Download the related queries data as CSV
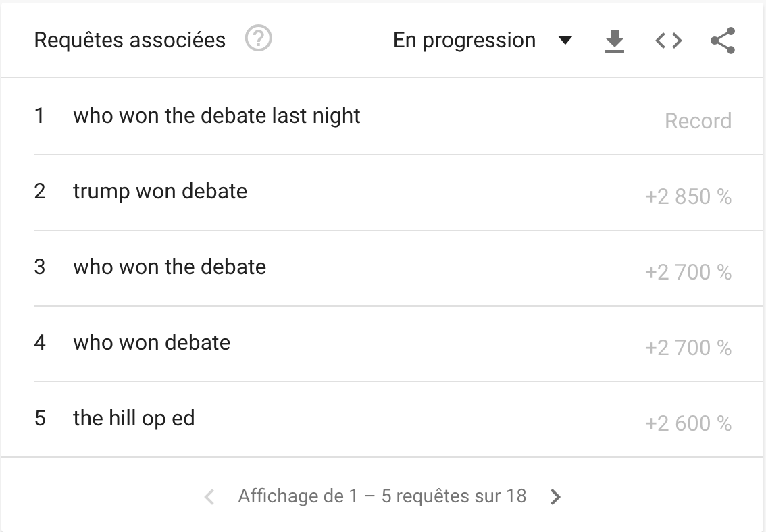The height and width of the screenshot is (532, 766). click(x=614, y=41)
